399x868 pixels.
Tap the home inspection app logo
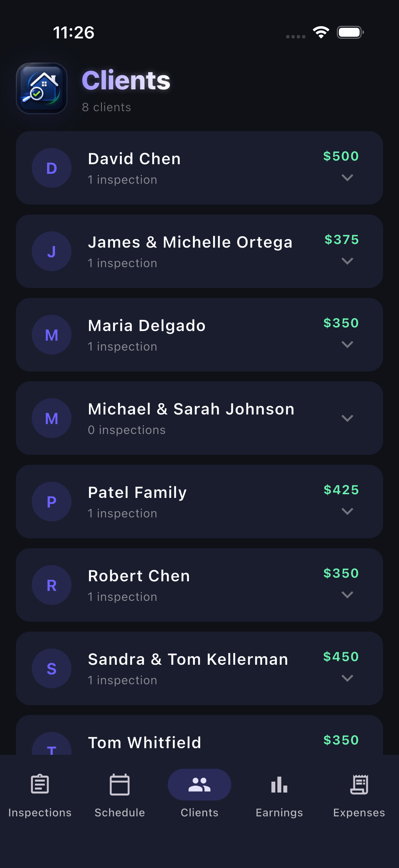(42, 88)
